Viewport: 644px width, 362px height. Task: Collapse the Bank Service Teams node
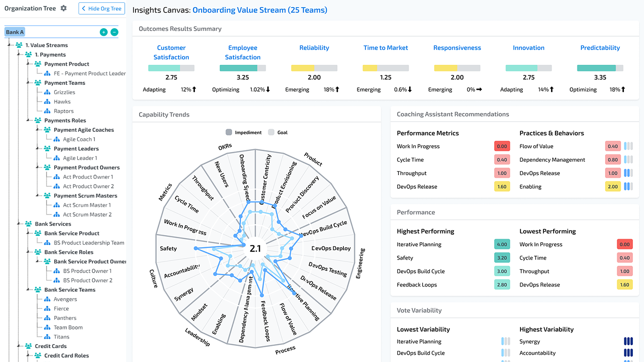[x=28, y=290]
